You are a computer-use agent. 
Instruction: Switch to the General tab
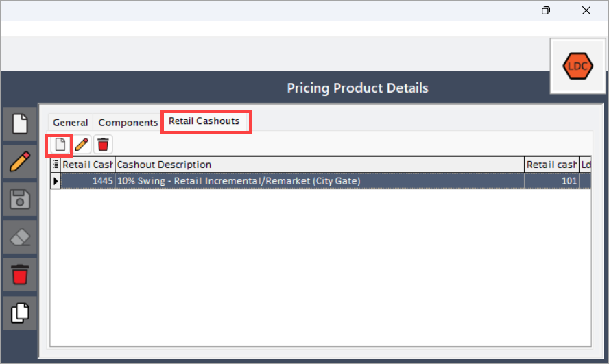71,123
